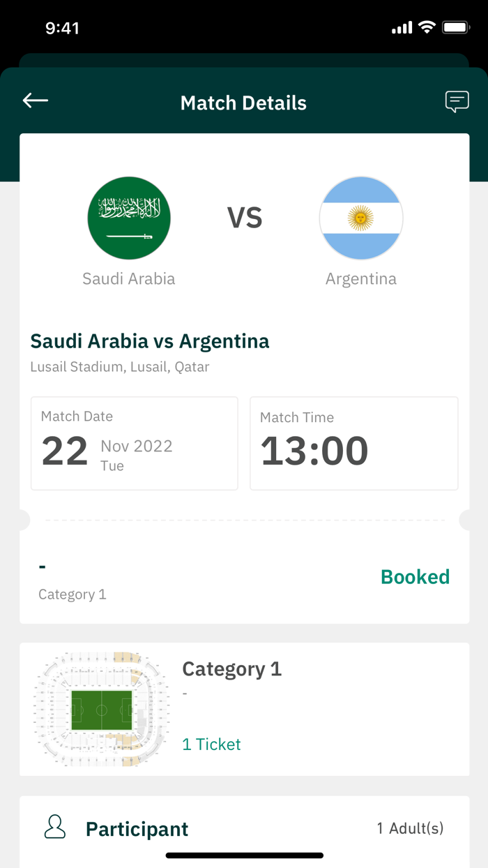
Task: Tap the Participant person icon
Action: (55, 828)
